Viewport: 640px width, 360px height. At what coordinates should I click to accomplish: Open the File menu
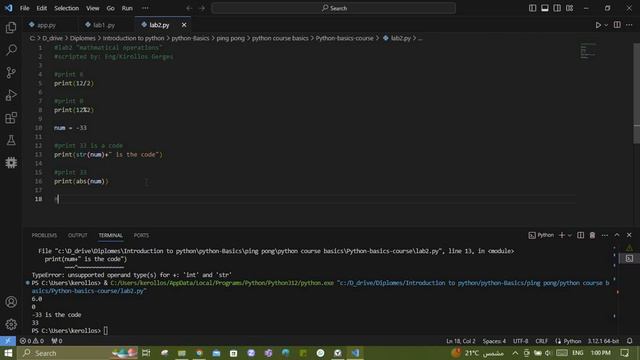click(x=24, y=8)
